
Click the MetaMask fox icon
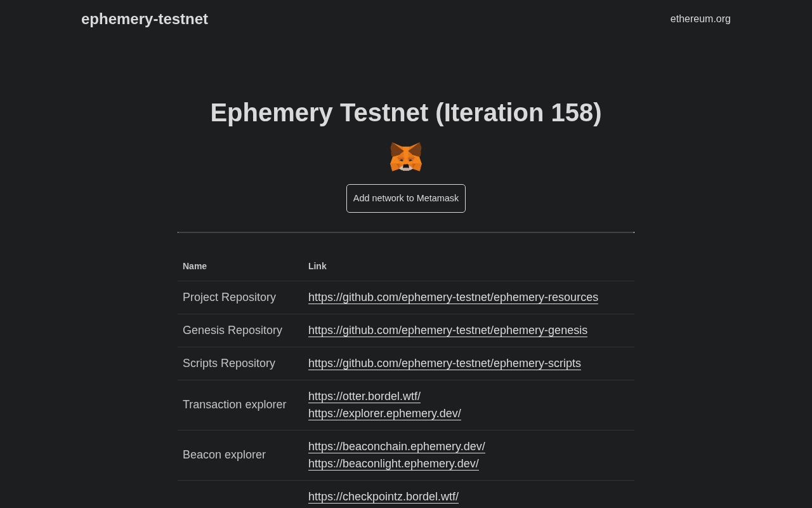(406, 157)
